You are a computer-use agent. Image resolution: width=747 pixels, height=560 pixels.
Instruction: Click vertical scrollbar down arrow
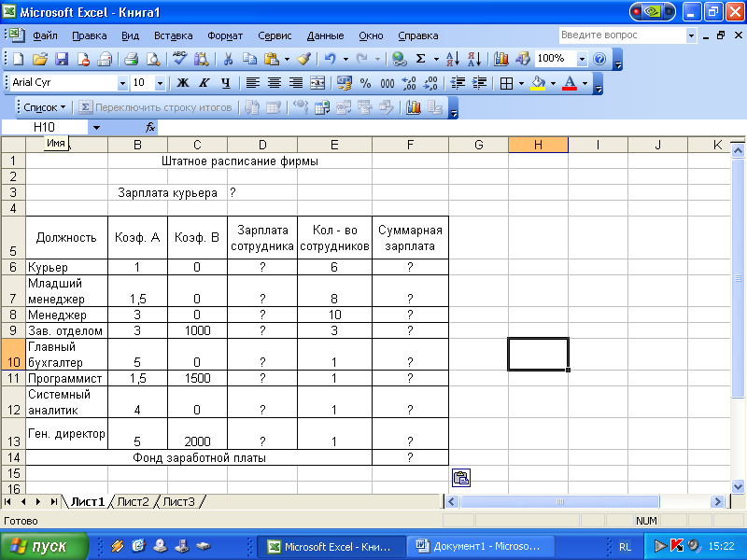pyautogui.click(x=738, y=486)
